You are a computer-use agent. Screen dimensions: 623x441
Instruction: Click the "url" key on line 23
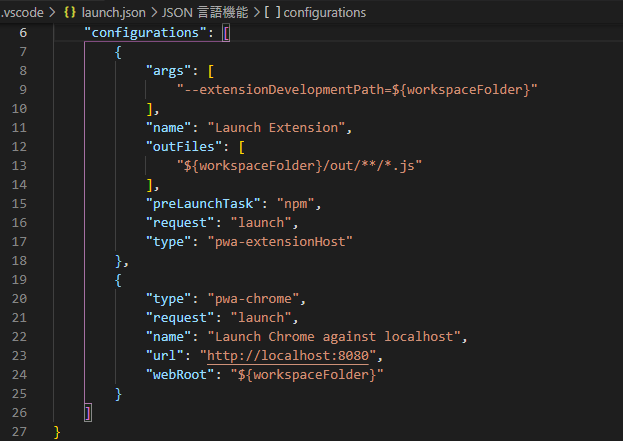(164, 356)
